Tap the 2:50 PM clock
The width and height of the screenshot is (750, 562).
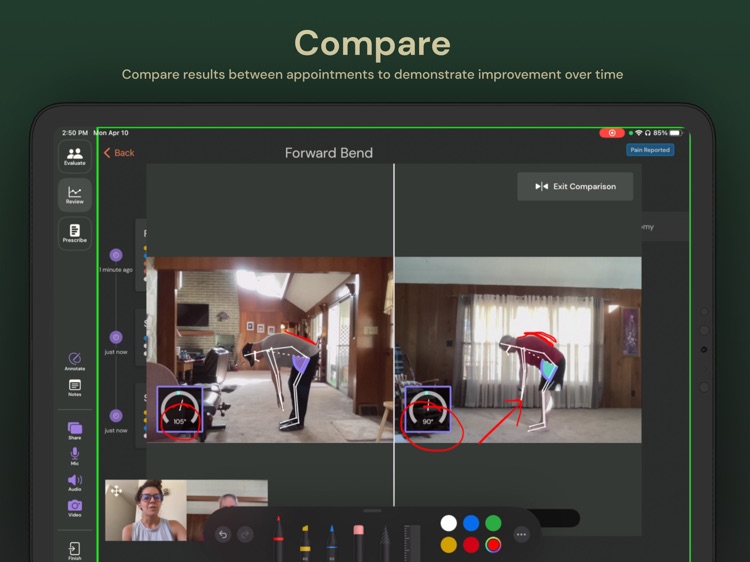[75, 132]
